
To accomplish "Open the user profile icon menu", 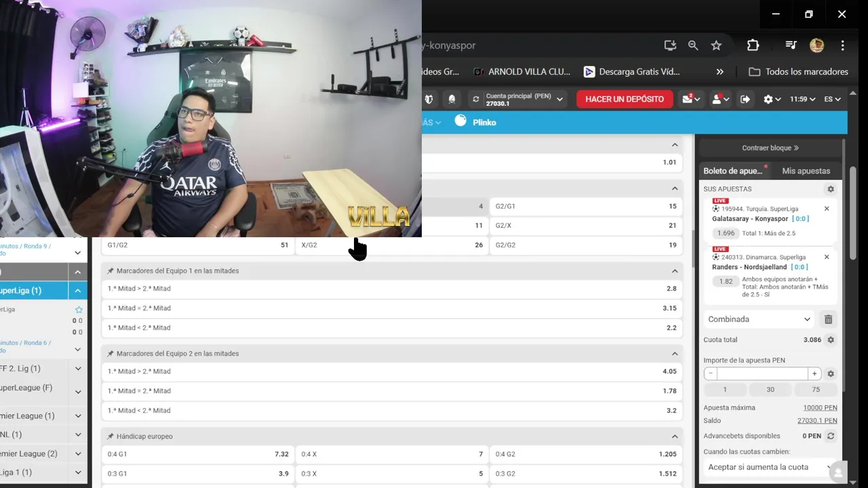I will click(719, 99).
